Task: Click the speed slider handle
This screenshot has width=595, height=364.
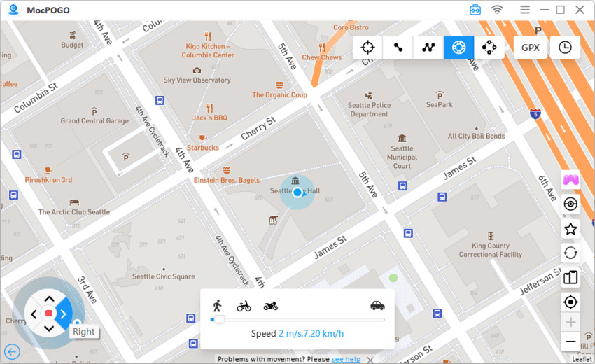Action: (x=219, y=320)
